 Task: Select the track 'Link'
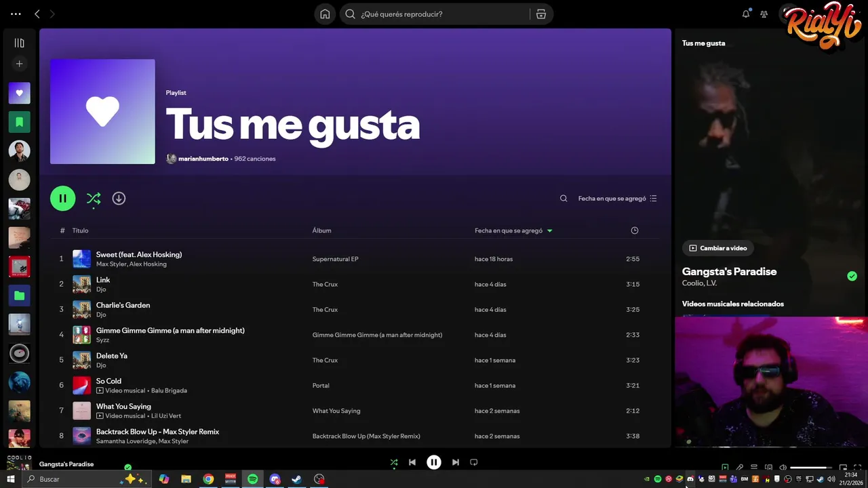[x=103, y=280]
